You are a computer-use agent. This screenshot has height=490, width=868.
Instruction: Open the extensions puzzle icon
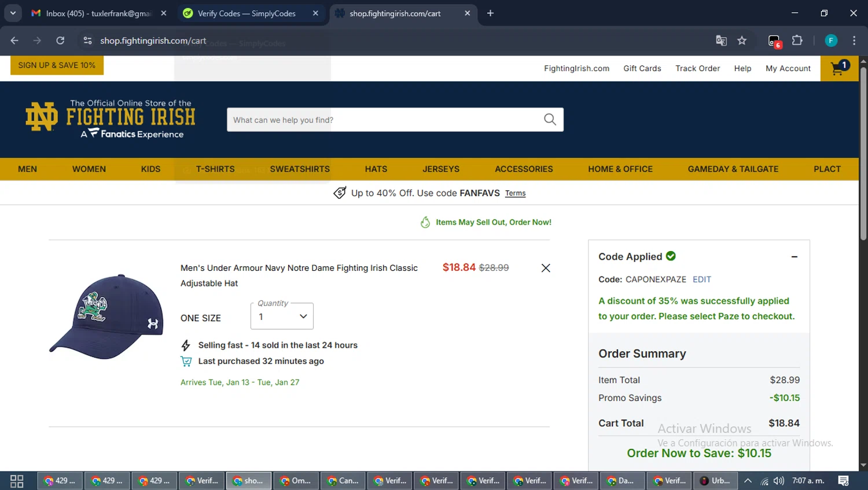[797, 40]
